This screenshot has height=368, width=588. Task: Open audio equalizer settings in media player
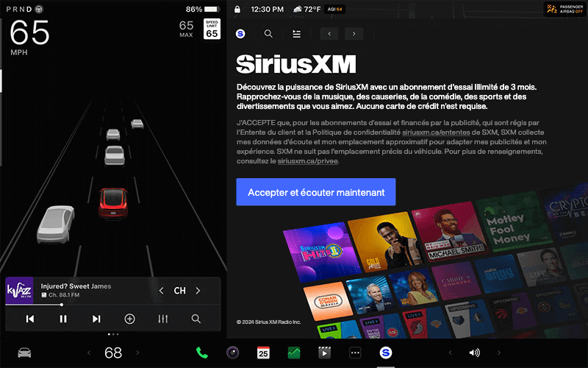click(x=163, y=319)
